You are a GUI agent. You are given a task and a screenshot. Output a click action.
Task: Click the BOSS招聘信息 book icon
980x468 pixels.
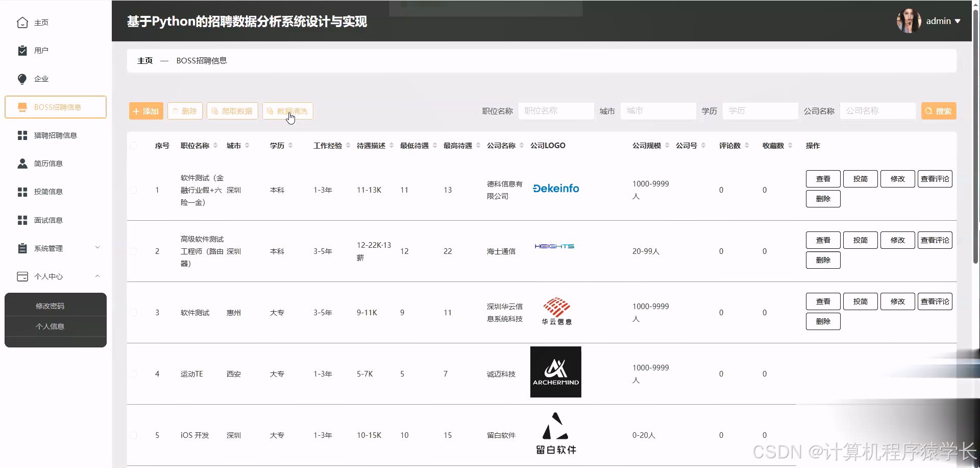(x=22, y=107)
